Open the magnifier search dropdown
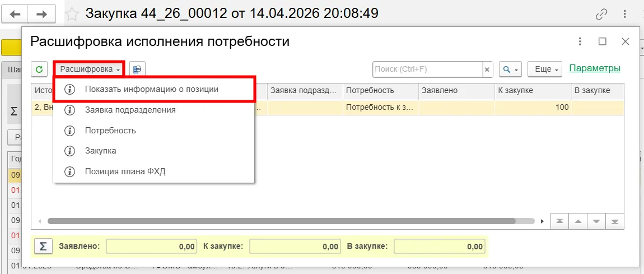Viewport: 644px width, 274px height. click(510, 69)
